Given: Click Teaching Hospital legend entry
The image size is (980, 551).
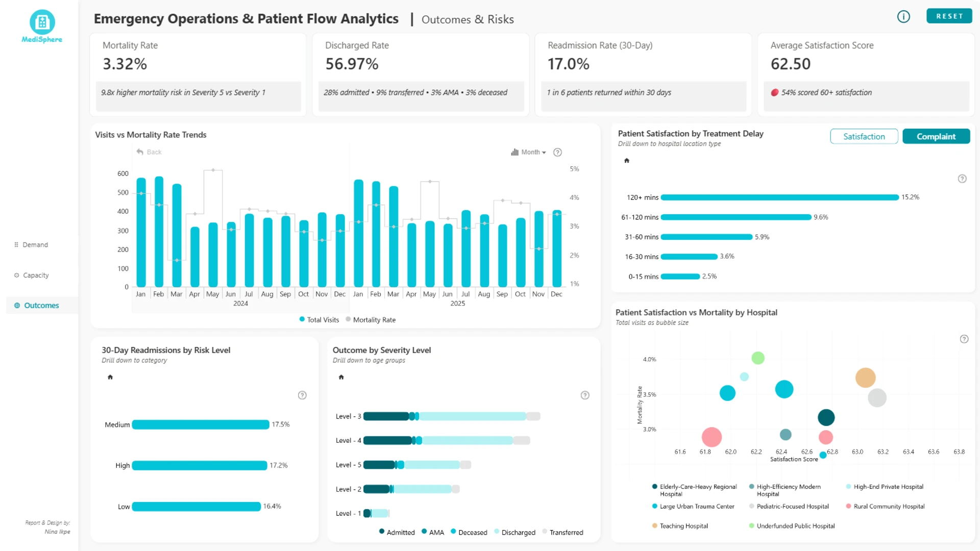Looking at the screenshot, I should (680, 526).
